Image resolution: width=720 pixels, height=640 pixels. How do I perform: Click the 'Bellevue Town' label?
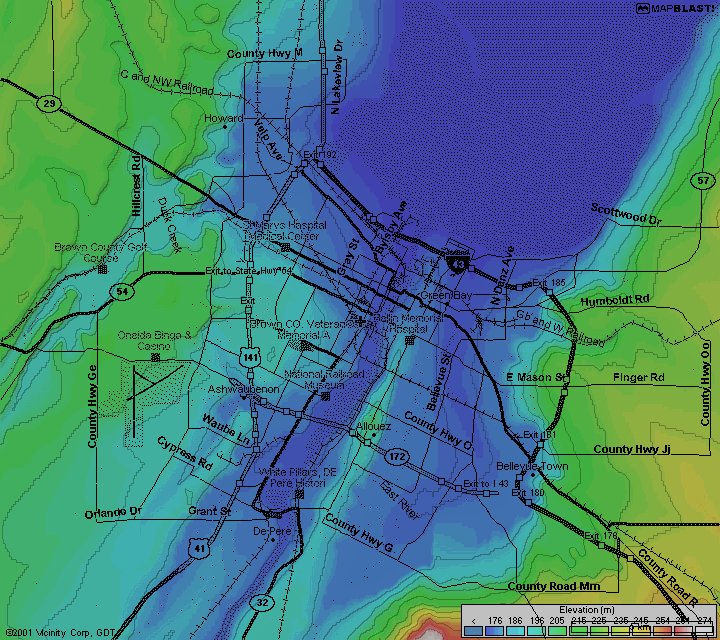532,466
